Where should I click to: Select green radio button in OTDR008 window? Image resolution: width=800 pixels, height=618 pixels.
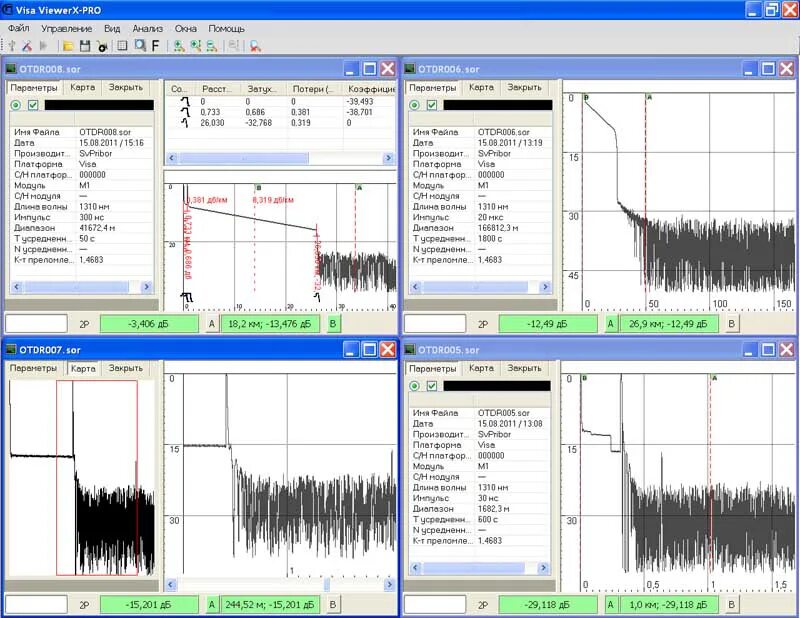tap(16, 105)
